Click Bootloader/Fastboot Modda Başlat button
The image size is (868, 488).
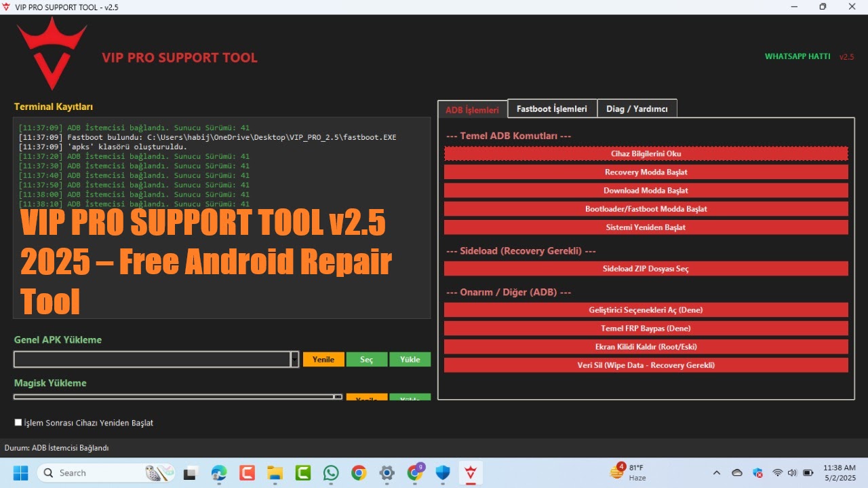[646, 208]
